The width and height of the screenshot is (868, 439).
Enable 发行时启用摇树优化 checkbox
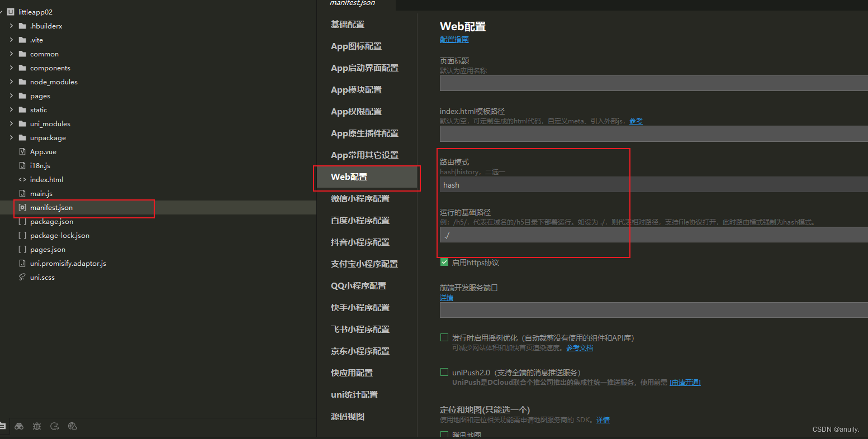pyautogui.click(x=444, y=337)
